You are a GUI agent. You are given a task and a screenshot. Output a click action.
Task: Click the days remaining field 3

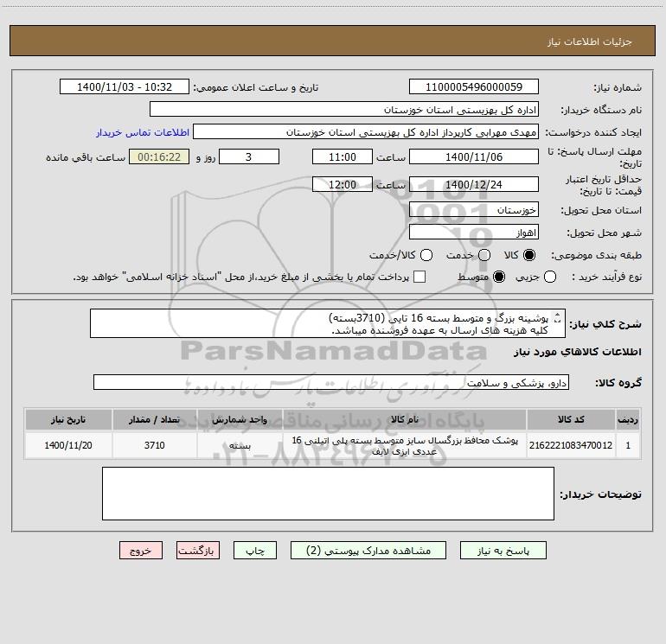pos(249,156)
